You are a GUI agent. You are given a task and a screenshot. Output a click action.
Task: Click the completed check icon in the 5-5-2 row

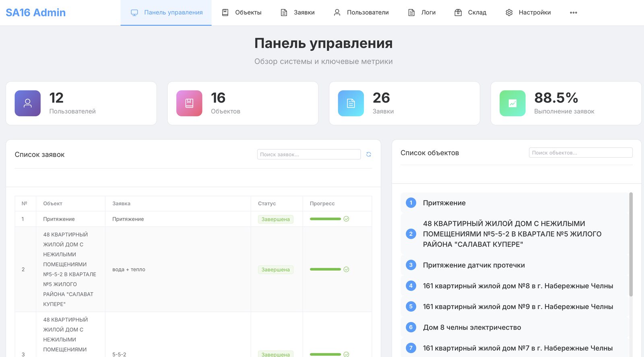(x=346, y=354)
